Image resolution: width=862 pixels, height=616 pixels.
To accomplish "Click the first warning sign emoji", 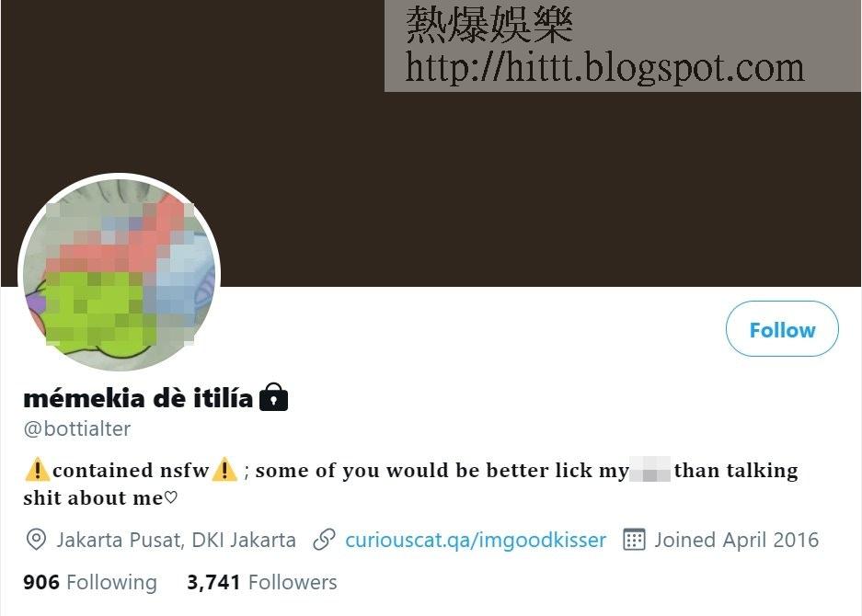I will pyautogui.click(x=38, y=470).
